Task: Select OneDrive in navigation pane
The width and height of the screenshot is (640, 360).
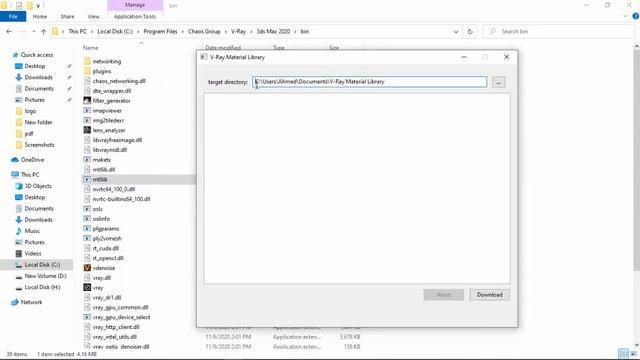Action: (32, 160)
